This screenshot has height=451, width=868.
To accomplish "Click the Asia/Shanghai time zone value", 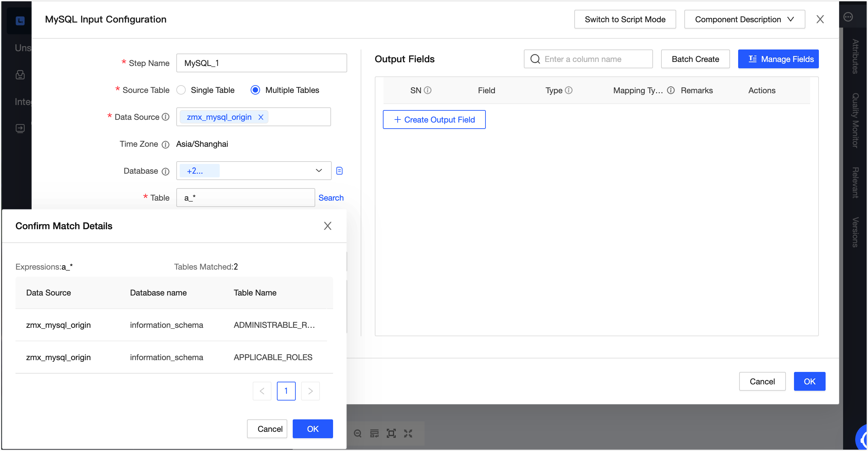I will (202, 144).
